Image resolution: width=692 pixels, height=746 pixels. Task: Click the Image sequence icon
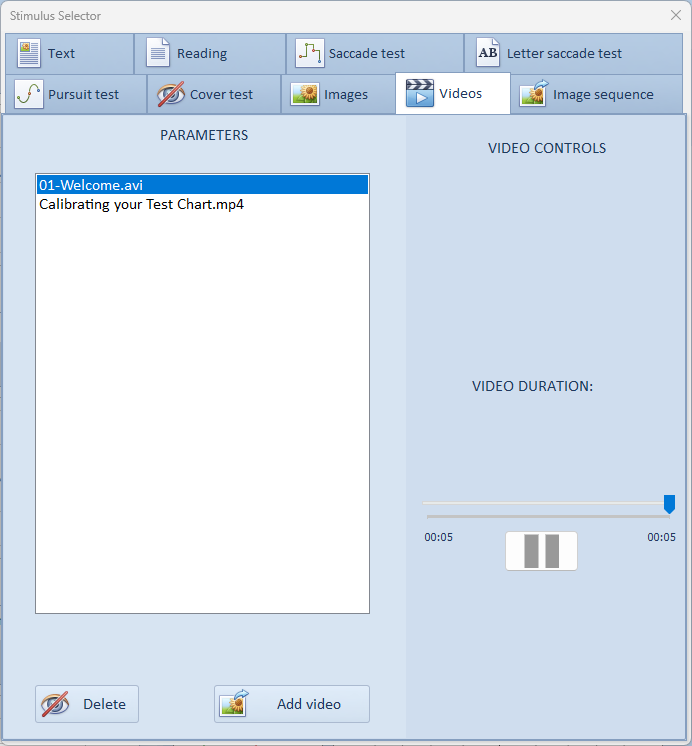pos(534,94)
